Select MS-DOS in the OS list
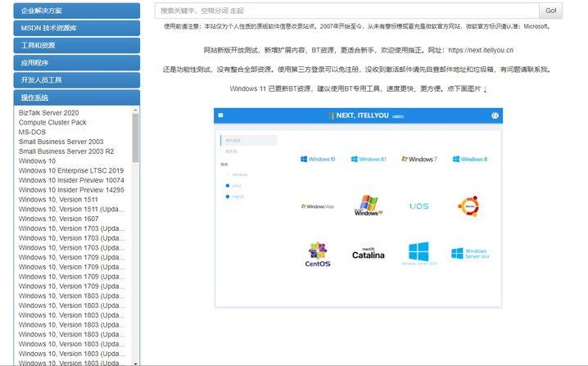588x366 pixels. point(32,132)
